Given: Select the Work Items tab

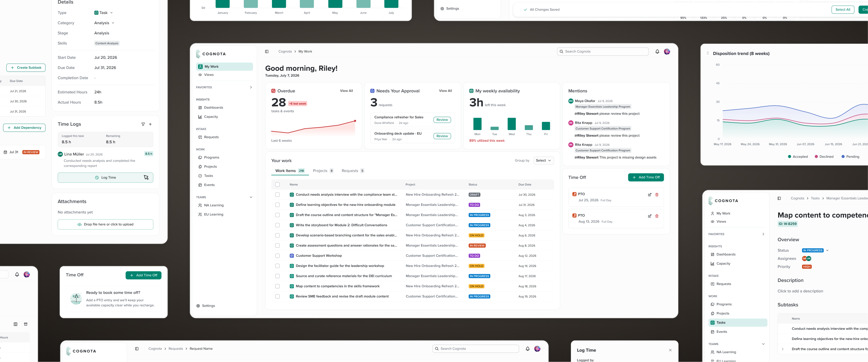Looking at the screenshot, I should coord(290,171).
